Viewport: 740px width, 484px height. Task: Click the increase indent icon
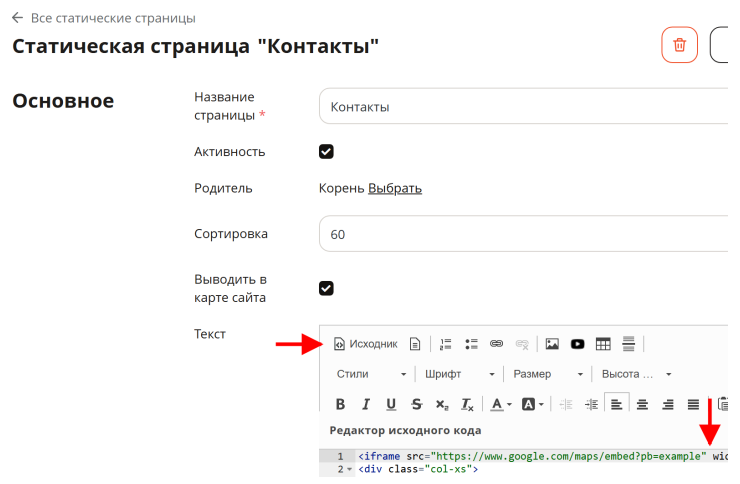point(591,404)
